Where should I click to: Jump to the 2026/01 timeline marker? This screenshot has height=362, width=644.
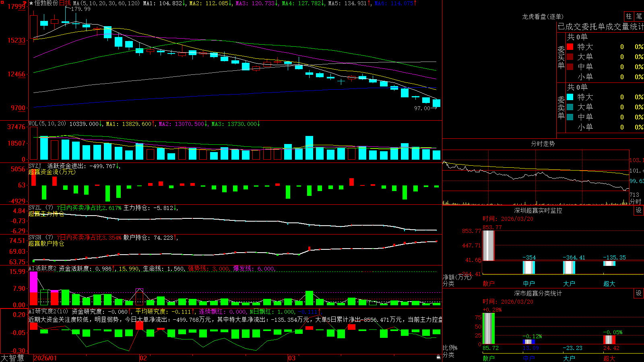pyautogui.click(x=45, y=358)
